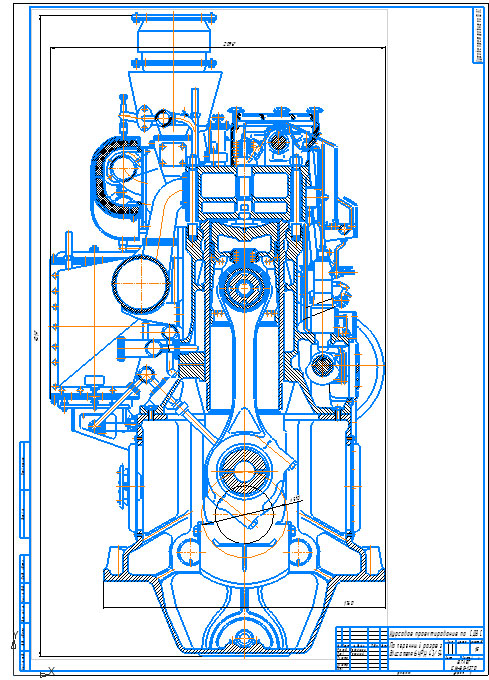Click the hatched piston pin cross-section
Viewport: 489px width, 680px height.
click(x=244, y=288)
